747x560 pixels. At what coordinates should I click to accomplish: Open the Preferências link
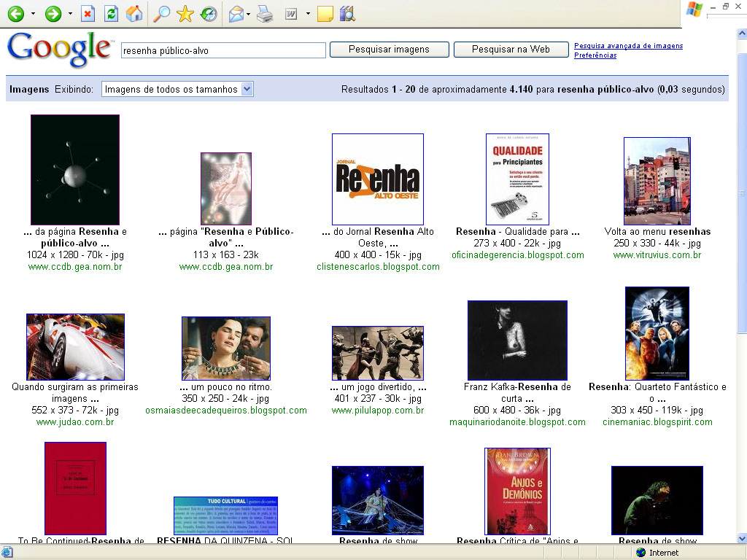(x=595, y=55)
